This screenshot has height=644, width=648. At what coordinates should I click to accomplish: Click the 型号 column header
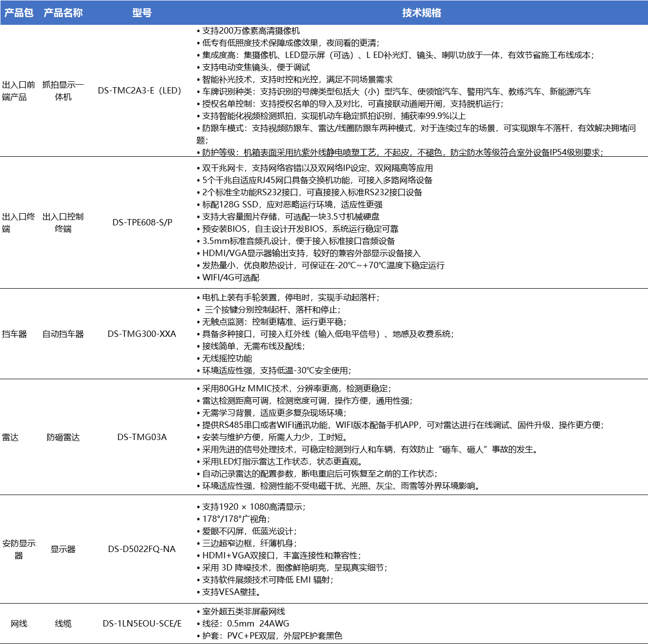coord(142,13)
